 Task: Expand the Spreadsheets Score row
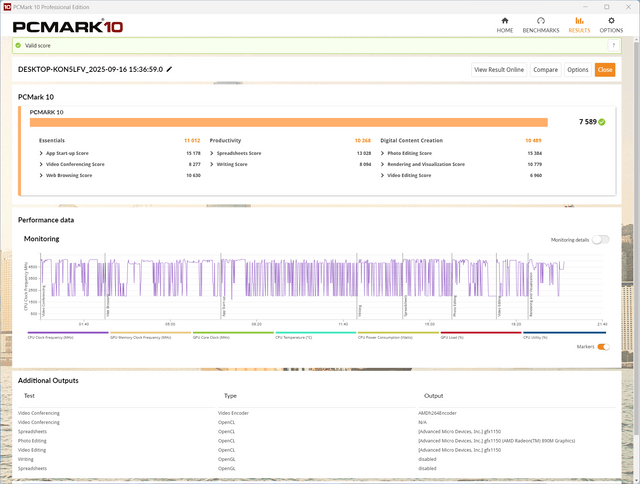tap(212, 153)
